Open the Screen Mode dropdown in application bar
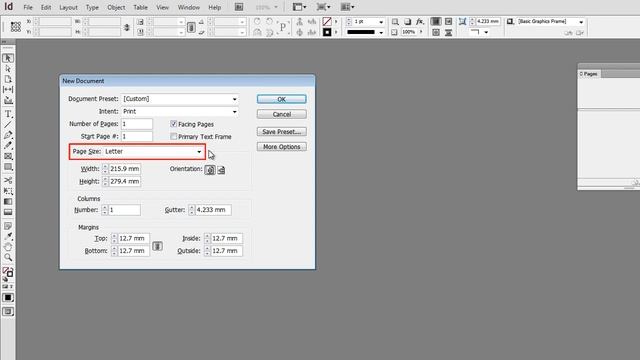This screenshot has height=360, width=640. [323, 7]
